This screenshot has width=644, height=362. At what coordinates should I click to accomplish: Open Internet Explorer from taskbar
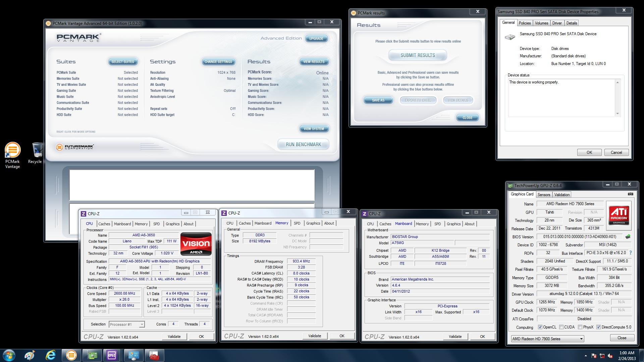[51, 355]
